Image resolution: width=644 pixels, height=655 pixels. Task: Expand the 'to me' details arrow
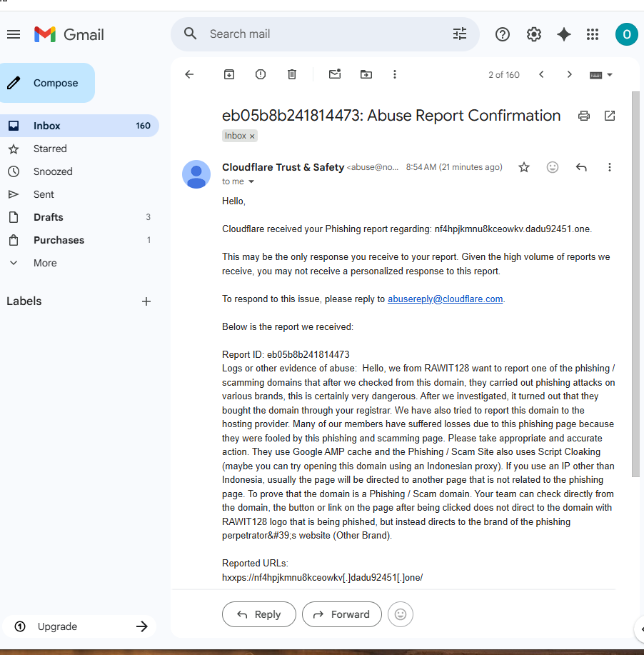coord(251,181)
